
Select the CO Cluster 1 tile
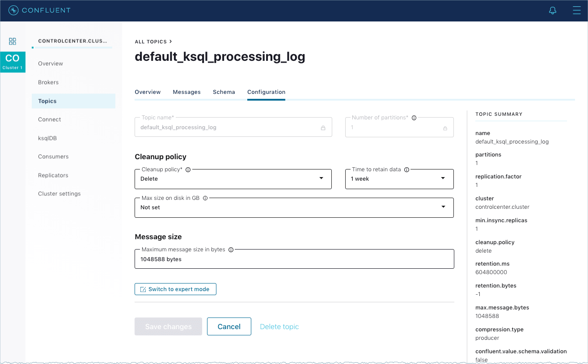point(13,62)
